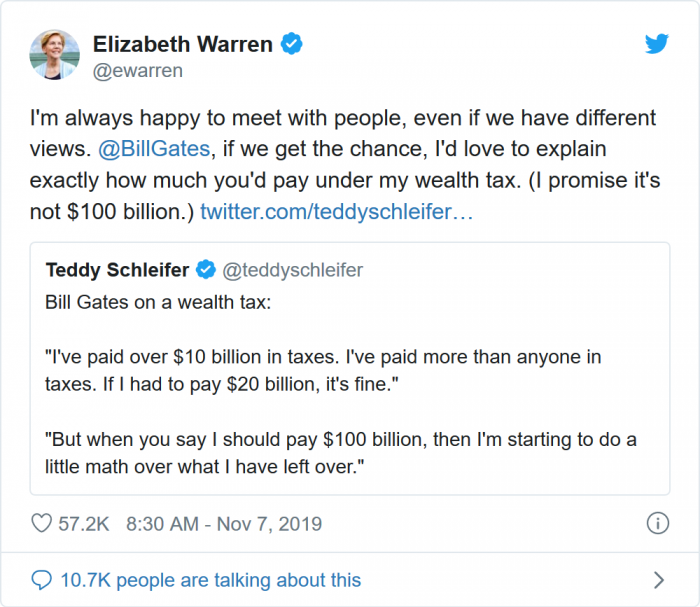The image size is (700, 607).
Task: Open the @ewarren handle
Action: (x=138, y=71)
